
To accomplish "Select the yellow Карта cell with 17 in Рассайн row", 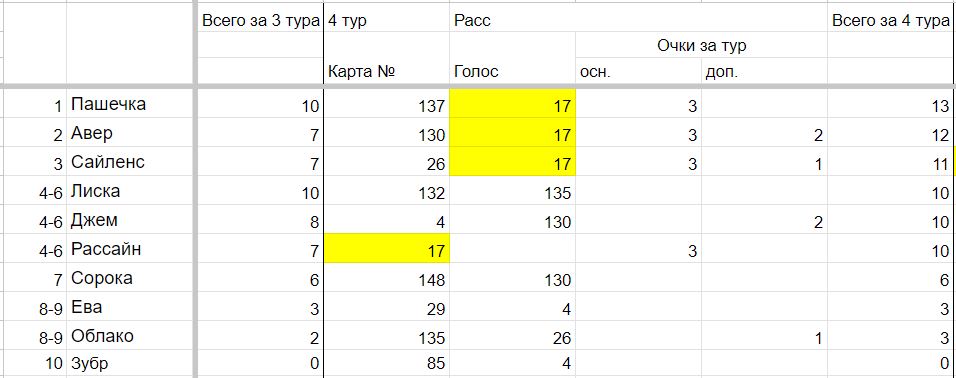I will pos(387,249).
